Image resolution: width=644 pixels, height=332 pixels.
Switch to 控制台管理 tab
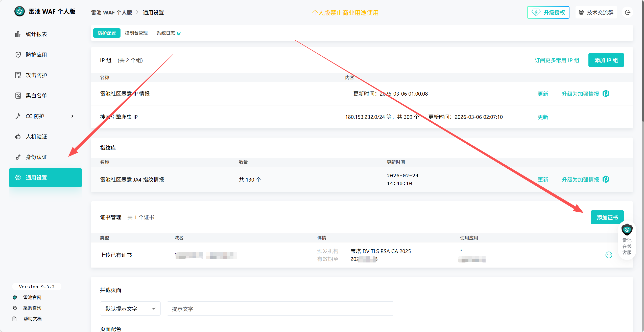coord(136,33)
